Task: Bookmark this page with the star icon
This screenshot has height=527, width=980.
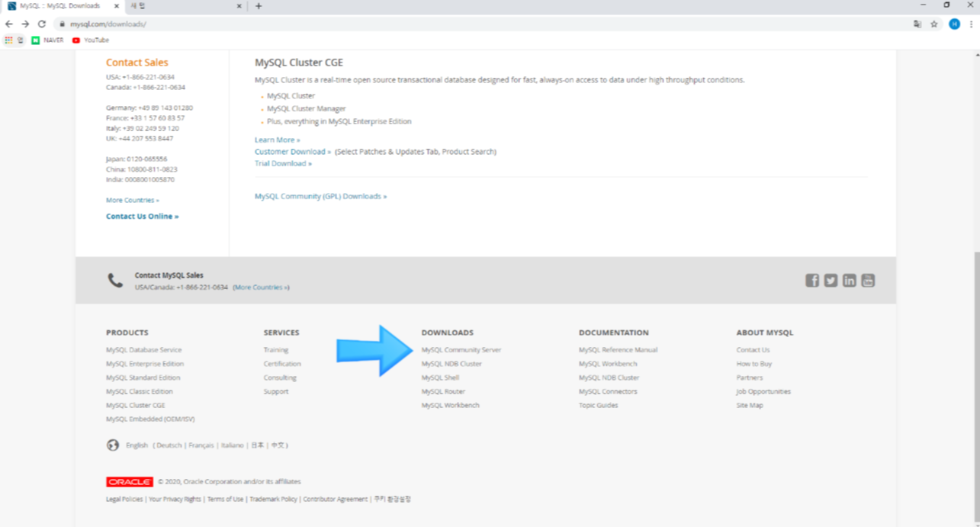Action: [x=934, y=24]
